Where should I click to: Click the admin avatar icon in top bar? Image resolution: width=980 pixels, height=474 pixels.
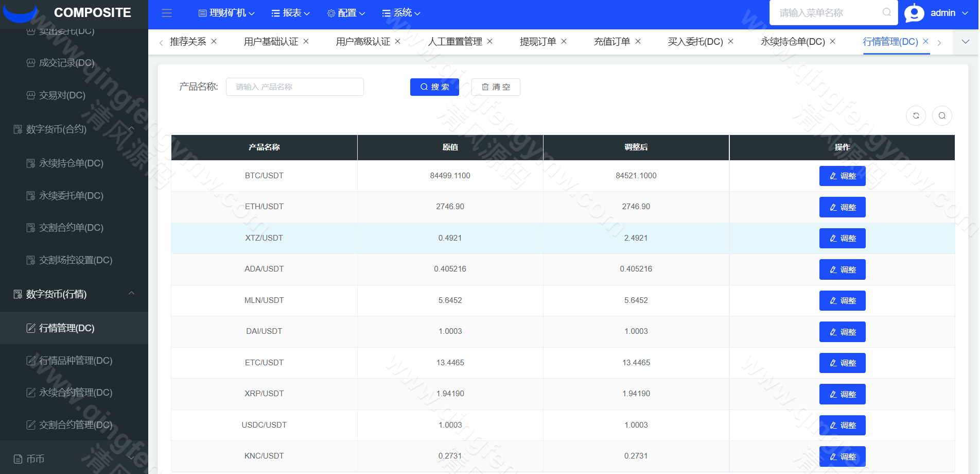[x=914, y=13]
